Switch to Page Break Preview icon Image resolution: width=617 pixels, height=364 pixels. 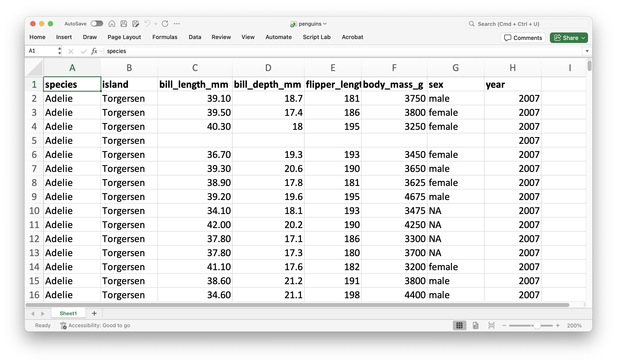(491, 325)
